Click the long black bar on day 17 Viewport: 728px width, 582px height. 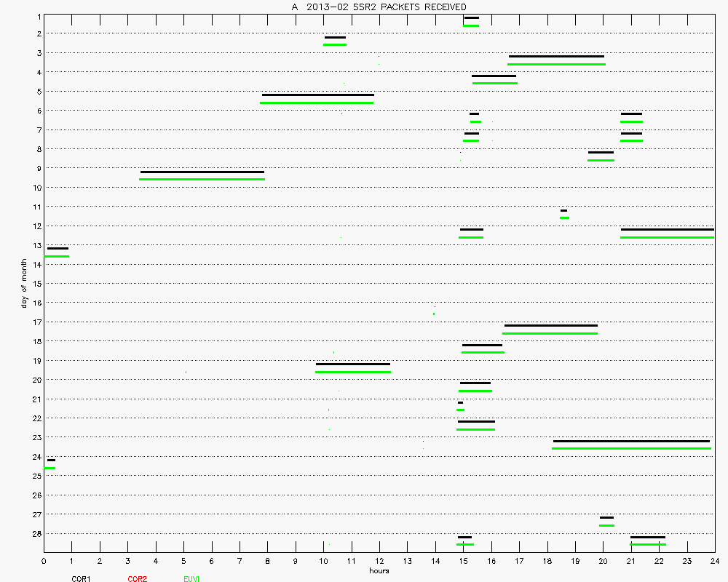[x=550, y=325]
